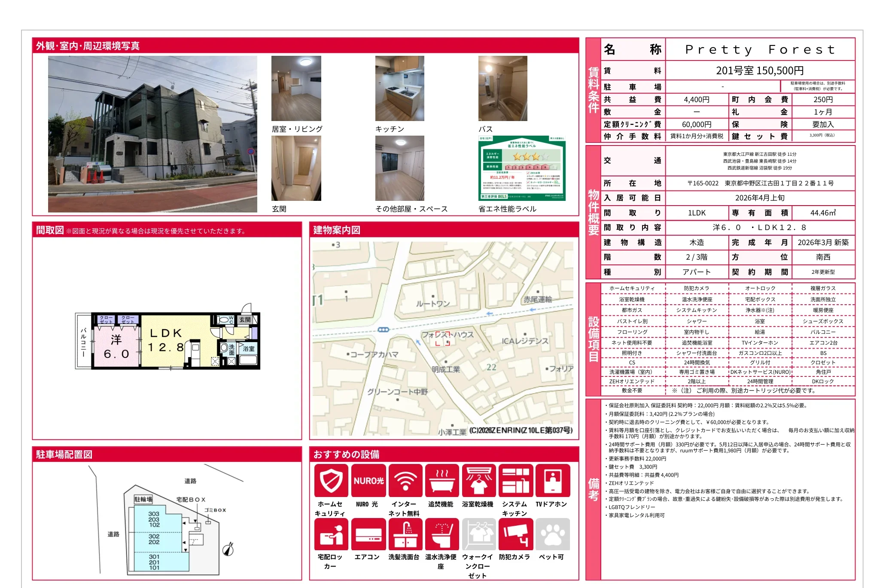Click the greyed-out pet allowed icon

(552, 534)
